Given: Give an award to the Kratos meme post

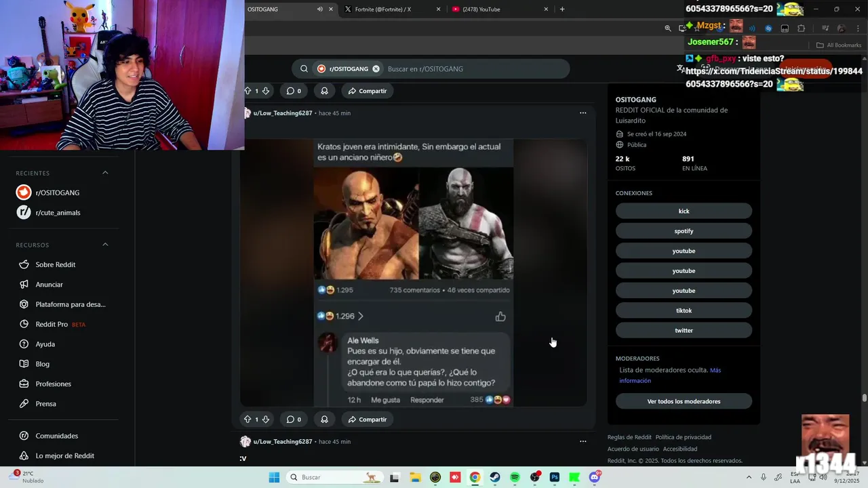Looking at the screenshot, I should coord(324,420).
